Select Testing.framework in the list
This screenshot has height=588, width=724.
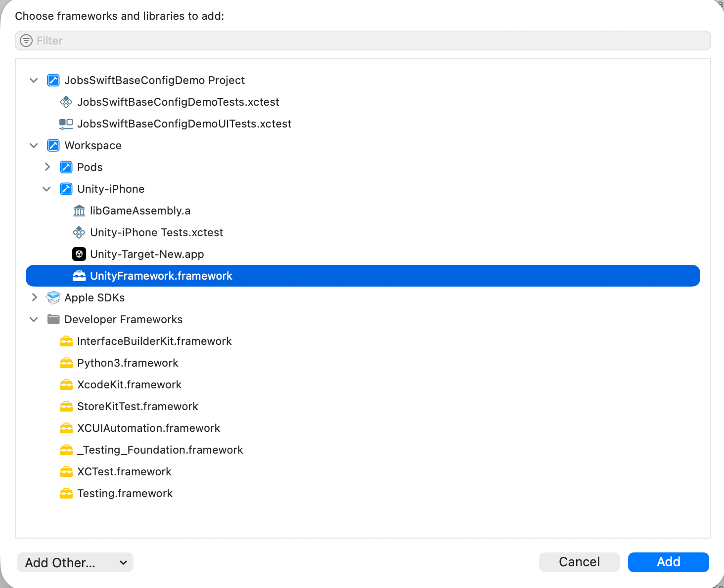[363, 493]
